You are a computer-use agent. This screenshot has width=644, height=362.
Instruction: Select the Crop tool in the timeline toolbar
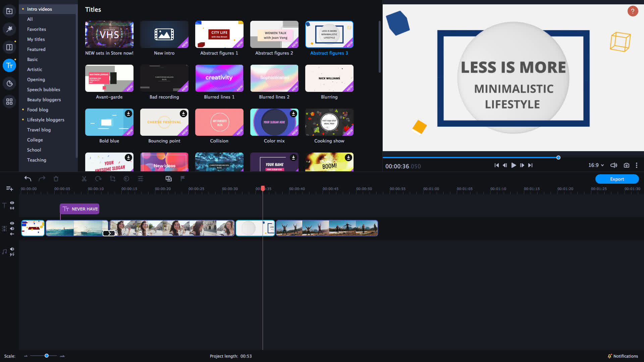[112, 179]
